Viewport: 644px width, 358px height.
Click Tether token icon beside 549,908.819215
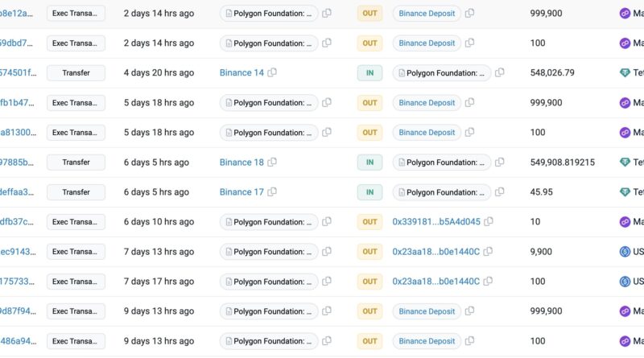point(625,163)
